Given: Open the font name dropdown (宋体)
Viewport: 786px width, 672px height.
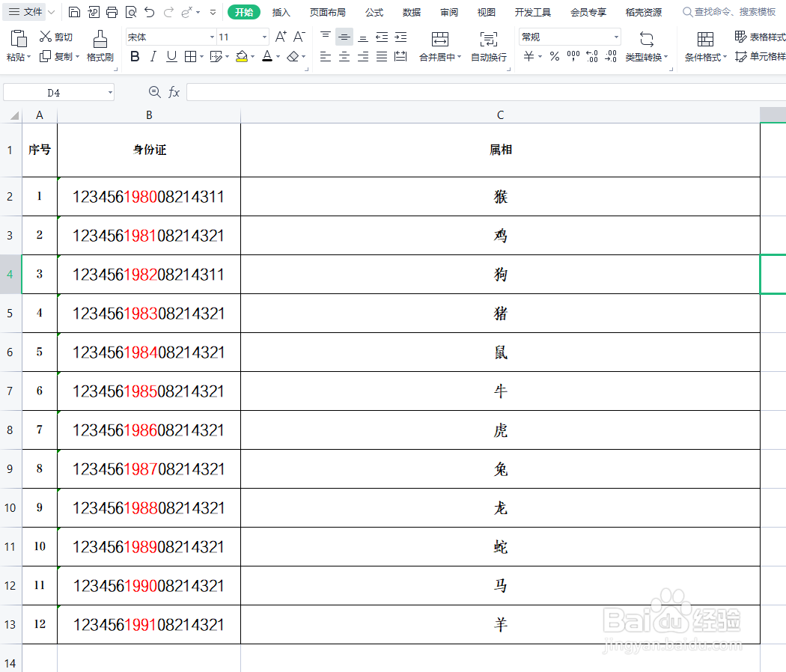Looking at the screenshot, I should 212,37.
